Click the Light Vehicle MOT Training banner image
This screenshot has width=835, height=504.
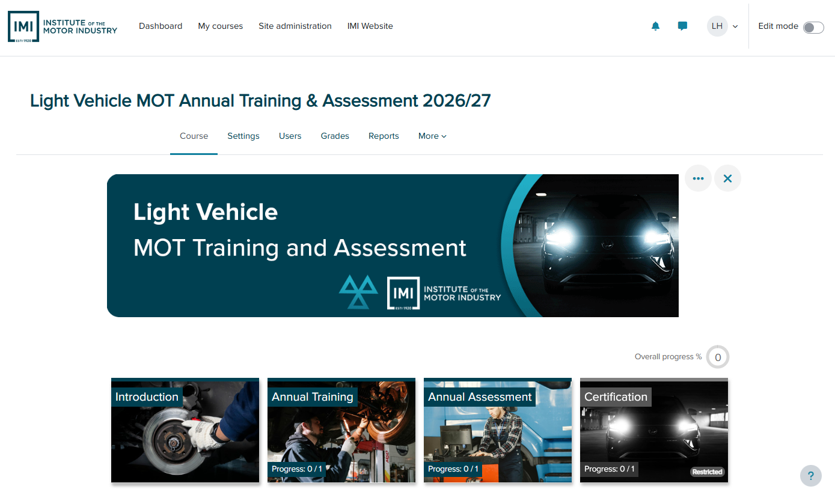click(x=393, y=246)
